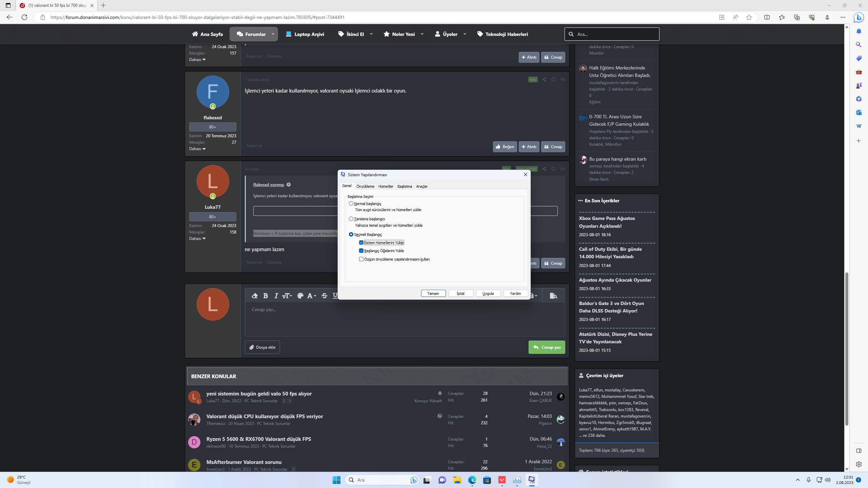Click green Cevap yaz button
Image resolution: width=868 pixels, height=488 pixels.
(547, 347)
